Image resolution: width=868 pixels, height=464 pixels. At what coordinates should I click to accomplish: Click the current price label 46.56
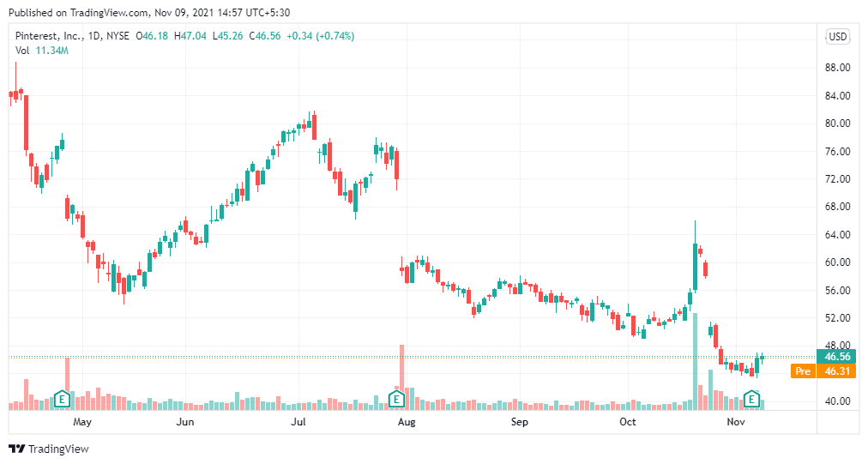pyautogui.click(x=836, y=357)
